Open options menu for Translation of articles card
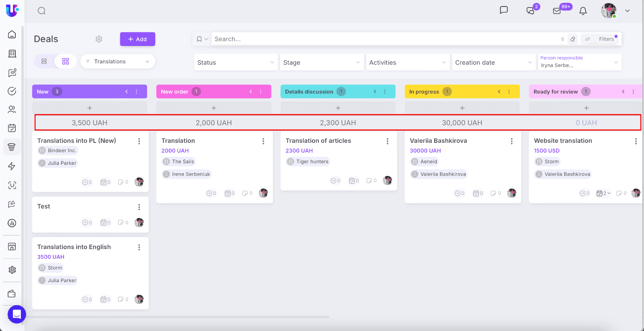 point(388,141)
